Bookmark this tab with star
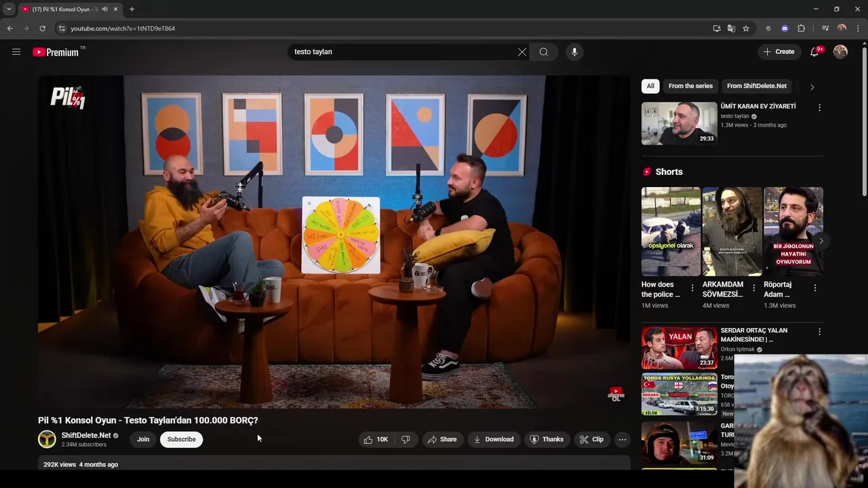868x488 pixels. point(746,28)
